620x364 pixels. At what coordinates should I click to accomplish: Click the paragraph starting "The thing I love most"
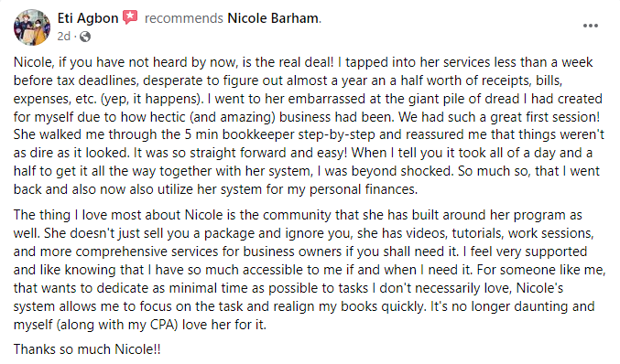(310, 270)
